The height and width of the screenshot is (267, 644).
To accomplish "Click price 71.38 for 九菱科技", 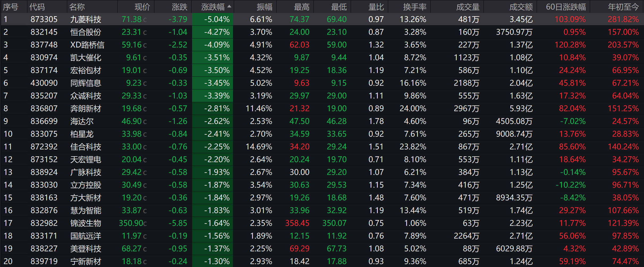I will 132,19.
